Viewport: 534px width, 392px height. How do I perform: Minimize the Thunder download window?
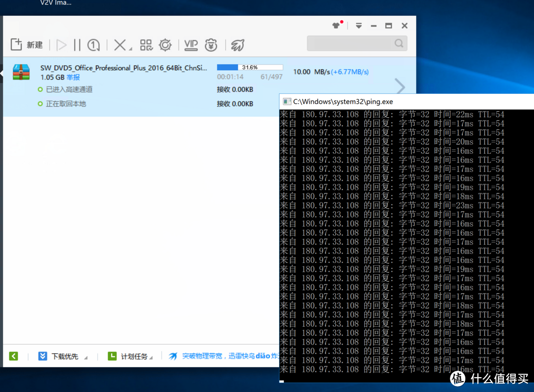click(374, 26)
